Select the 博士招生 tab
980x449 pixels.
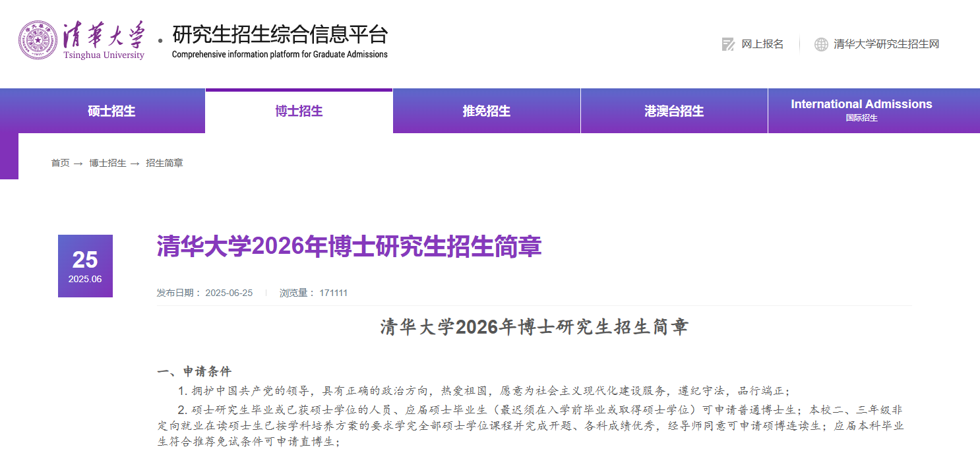[299, 111]
